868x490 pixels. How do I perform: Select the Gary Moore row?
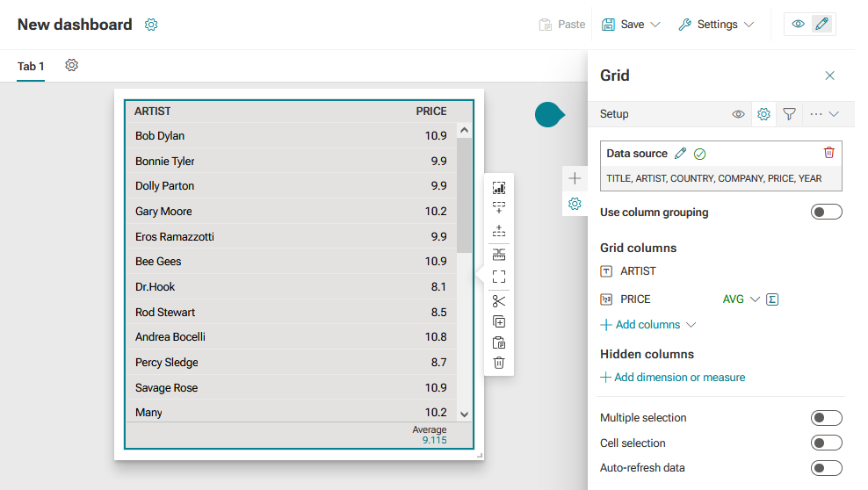[291, 212]
